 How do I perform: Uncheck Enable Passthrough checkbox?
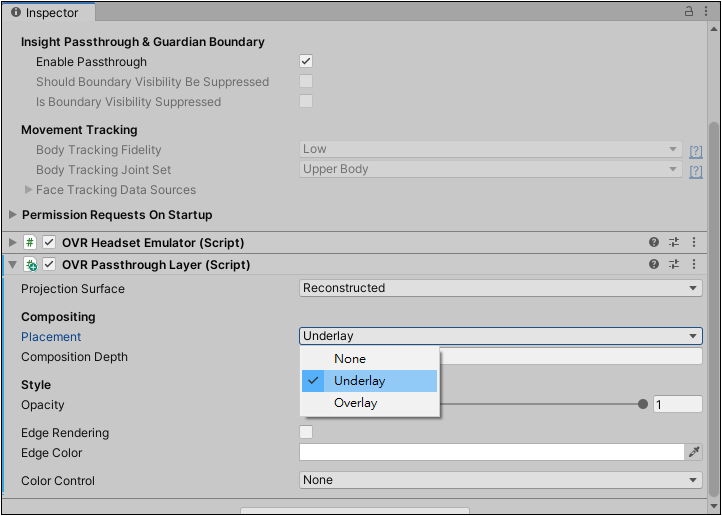pos(306,61)
